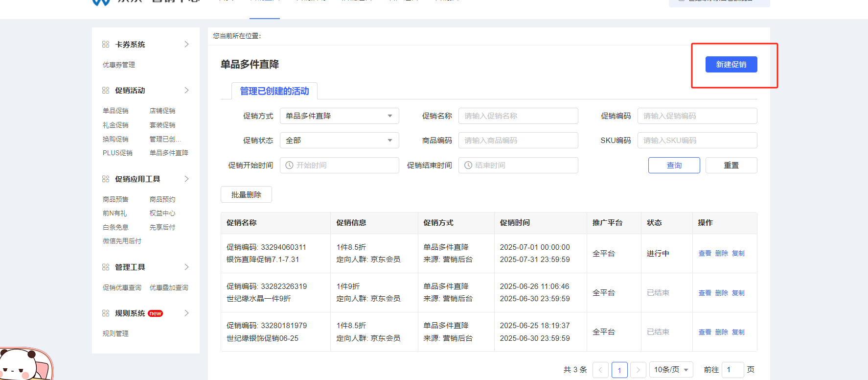Select the 管理已创建的活动 tab
The height and width of the screenshot is (380, 868).
click(x=274, y=91)
